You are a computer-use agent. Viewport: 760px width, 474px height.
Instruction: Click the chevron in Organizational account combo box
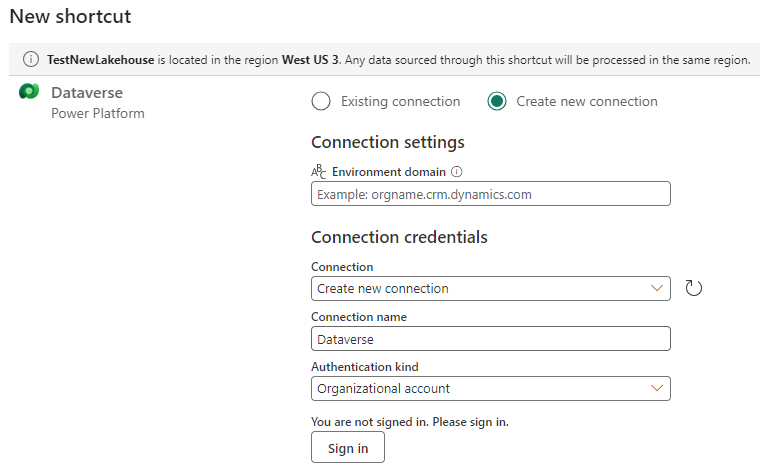657,388
